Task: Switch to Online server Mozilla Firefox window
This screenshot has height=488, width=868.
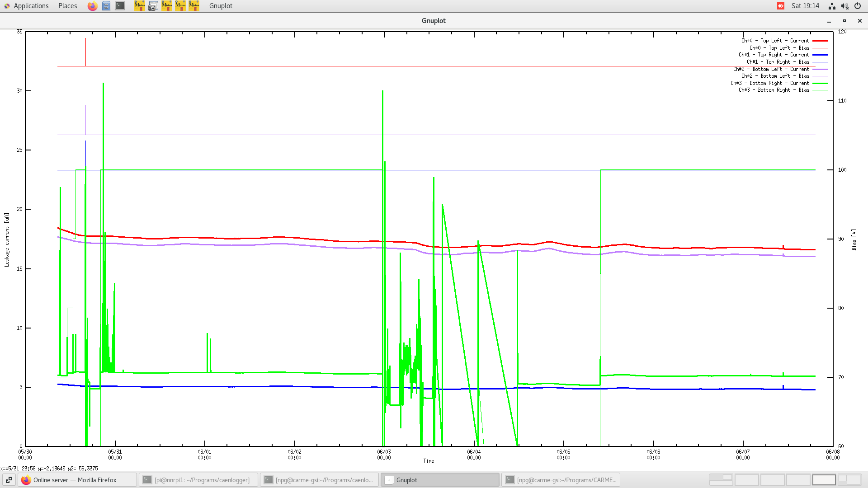Action: click(77, 480)
